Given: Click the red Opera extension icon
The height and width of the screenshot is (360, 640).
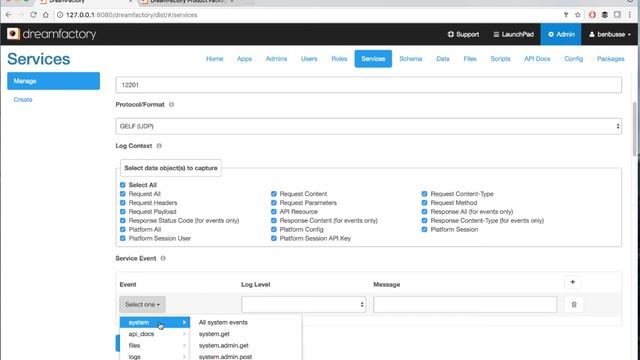Looking at the screenshot, I should point(592,15).
